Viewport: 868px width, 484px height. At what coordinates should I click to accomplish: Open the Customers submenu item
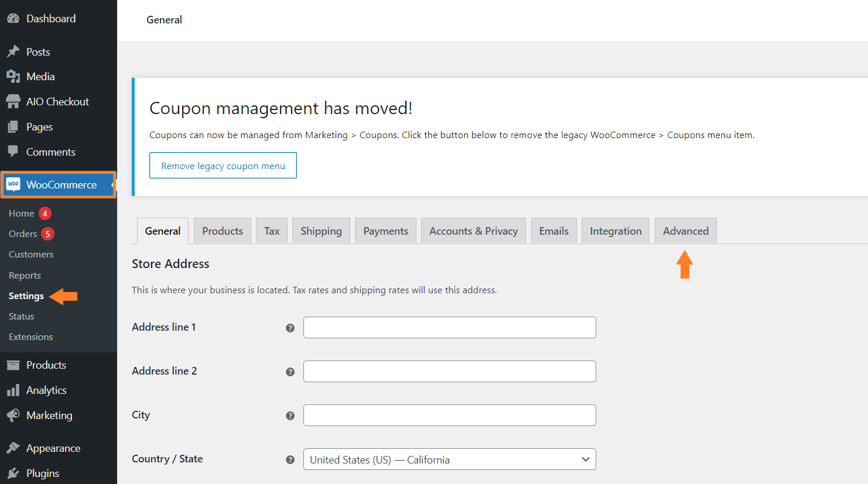pyautogui.click(x=31, y=255)
